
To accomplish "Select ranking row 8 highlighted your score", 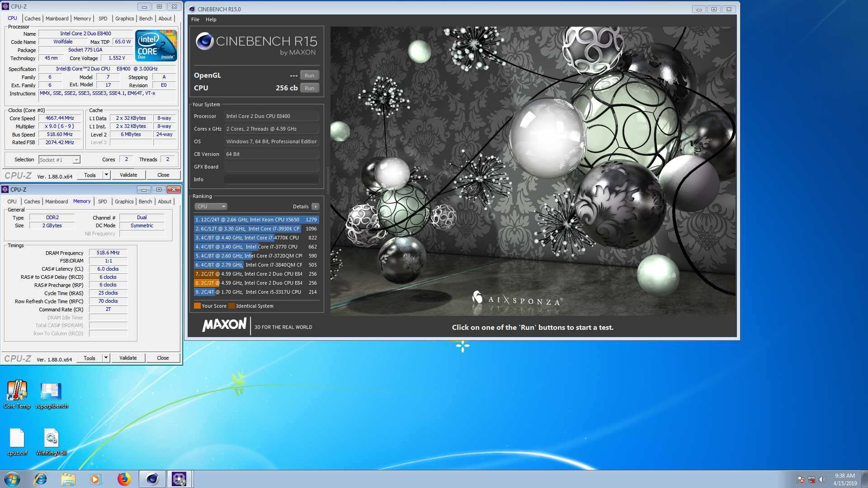I will pos(256,283).
